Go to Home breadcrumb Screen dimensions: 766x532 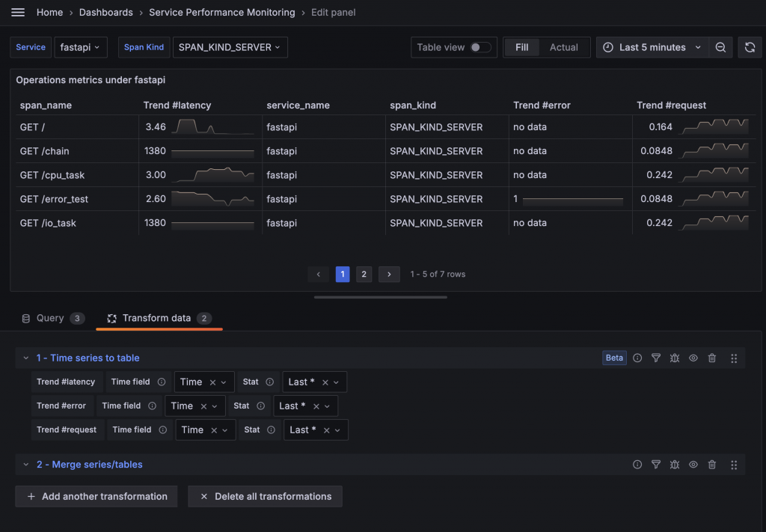tap(50, 12)
